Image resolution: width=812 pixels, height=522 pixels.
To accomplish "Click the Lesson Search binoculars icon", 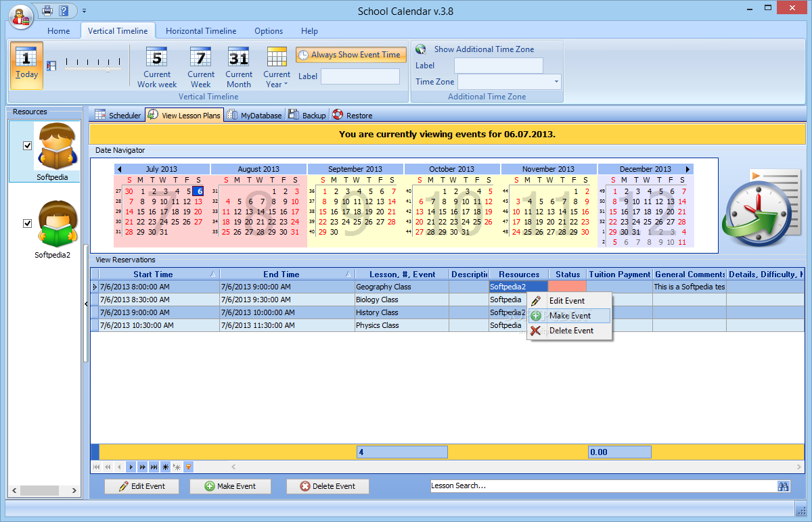I will coord(784,486).
